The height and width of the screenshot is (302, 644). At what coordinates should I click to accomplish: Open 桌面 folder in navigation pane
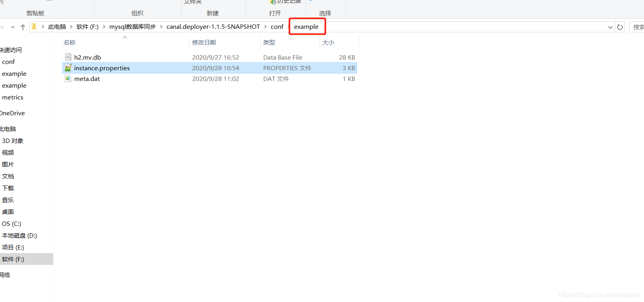(x=8, y=212)
